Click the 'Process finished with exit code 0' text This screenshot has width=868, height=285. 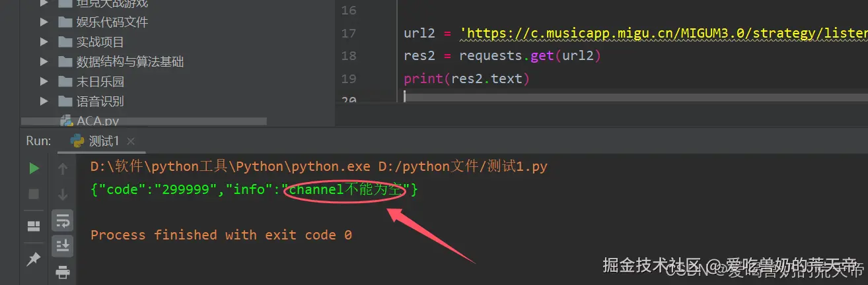pos(221,235)
